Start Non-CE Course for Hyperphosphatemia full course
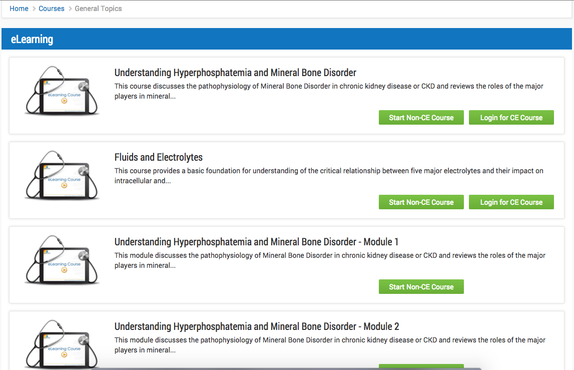Image resolution: width=574 pixels, height=370 pixels. pyautogui.click(x=421, y=117)
